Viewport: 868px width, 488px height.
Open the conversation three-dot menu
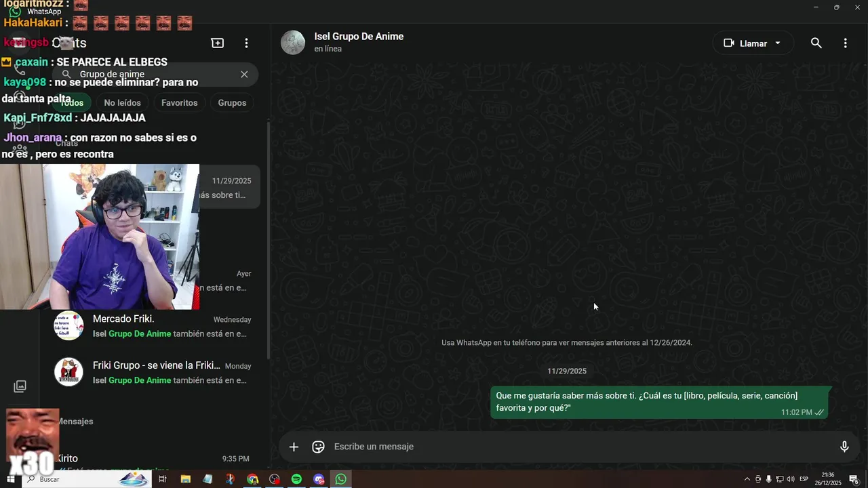[x=845, y=43]
